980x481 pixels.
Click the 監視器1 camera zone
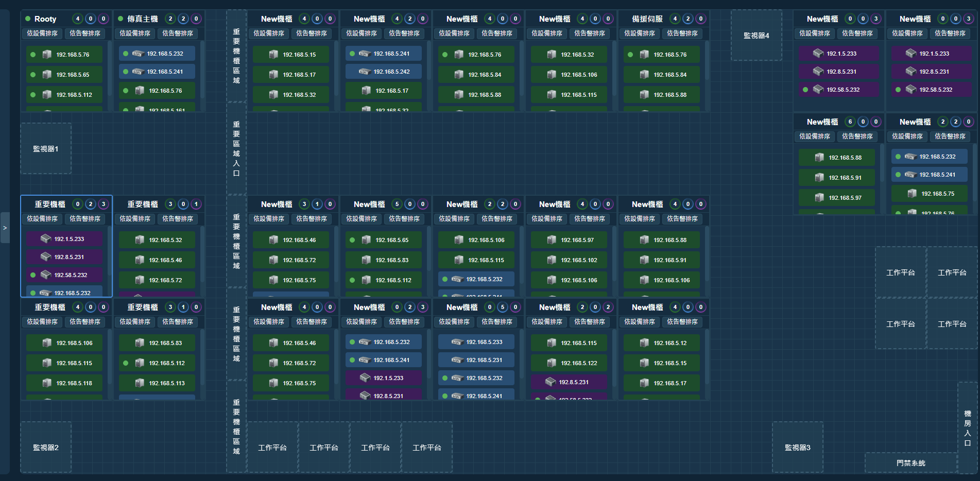(46, 149)
